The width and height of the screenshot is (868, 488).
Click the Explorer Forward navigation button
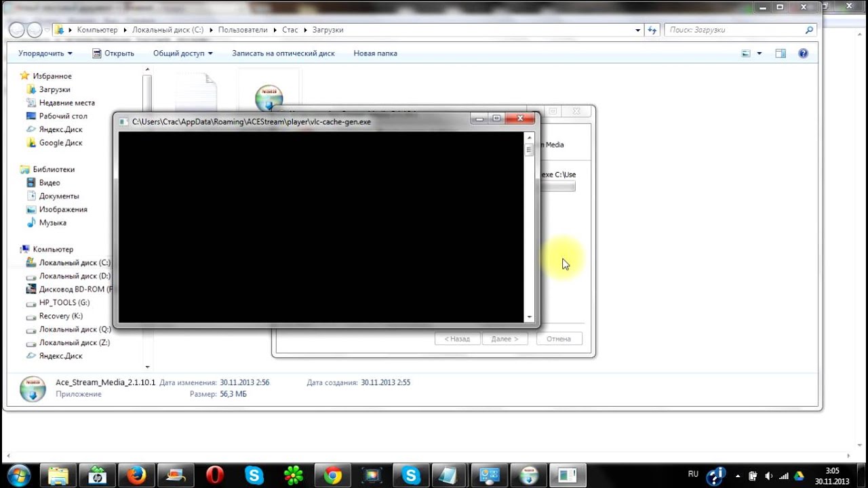point(34,30)
